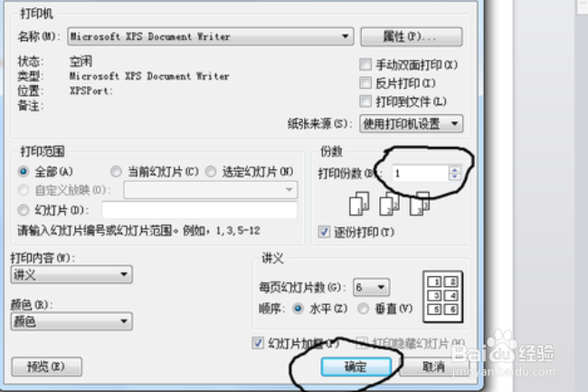Expand 颜色 dropdown menu
Viewport: 588px width, 392px height.
(x=71, y=321)
